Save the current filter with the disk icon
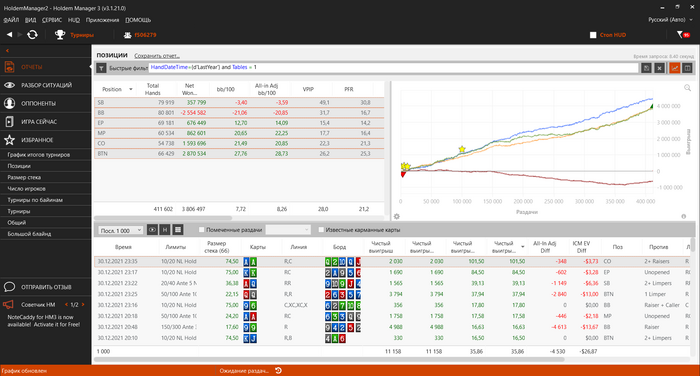This screenshot has height=376, width=700. [x=646, y=68]
